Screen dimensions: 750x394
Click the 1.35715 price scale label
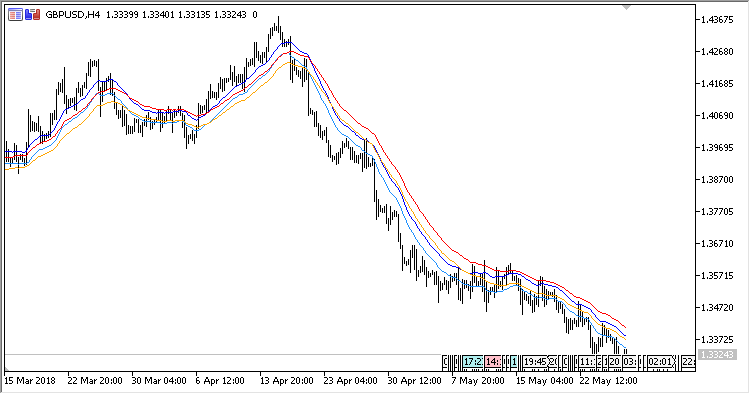(x=717, y=276)
